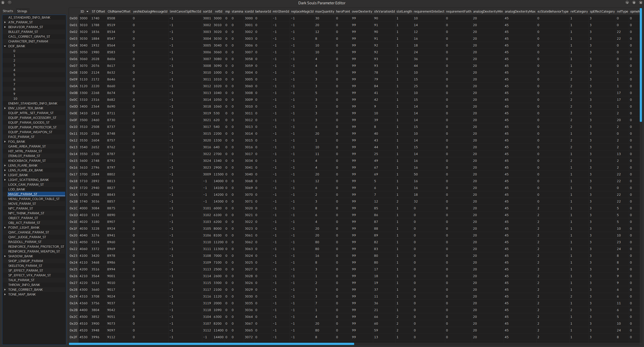The height and width of the screenshot is (347, 644).
Task: Switch to the Strings tab
Action: (x=22, y=11)
